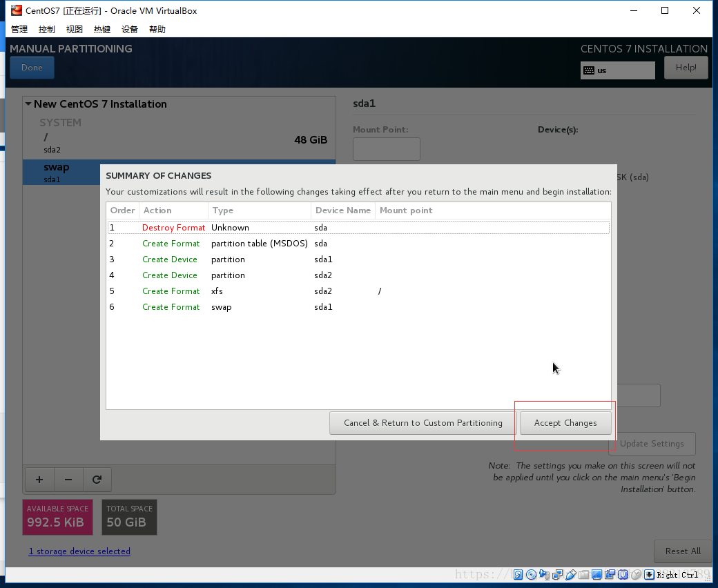This screenshot has height=588, width=718.
Task: Click the Done button
Action: (32, 67)
